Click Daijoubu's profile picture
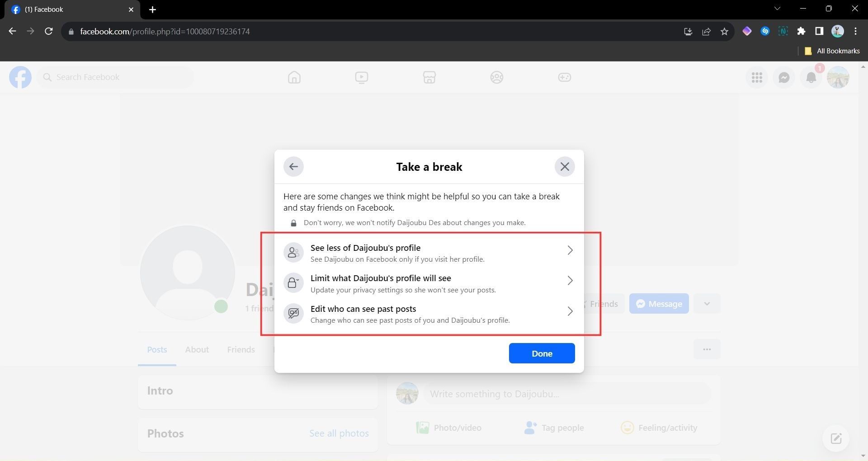Screen dimensions: 868x461 click(x=187, y=273)
